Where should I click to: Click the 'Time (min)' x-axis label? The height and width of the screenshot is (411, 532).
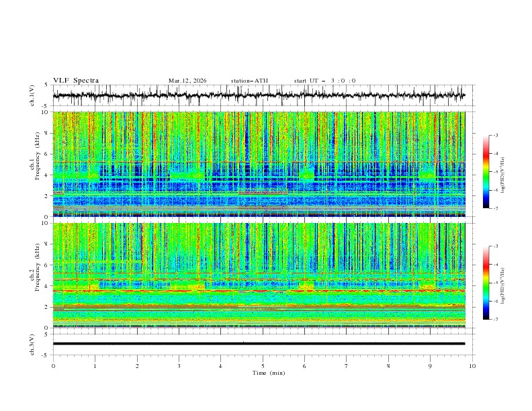[269, 373]
